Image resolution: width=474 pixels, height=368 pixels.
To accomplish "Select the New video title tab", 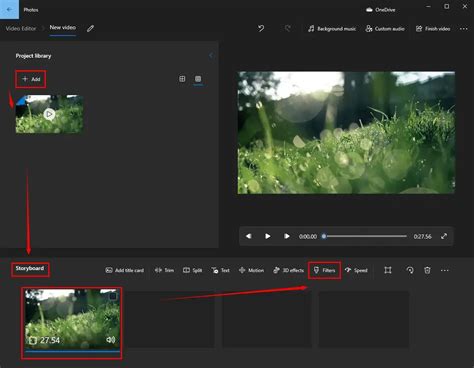I will coord(63,28).
